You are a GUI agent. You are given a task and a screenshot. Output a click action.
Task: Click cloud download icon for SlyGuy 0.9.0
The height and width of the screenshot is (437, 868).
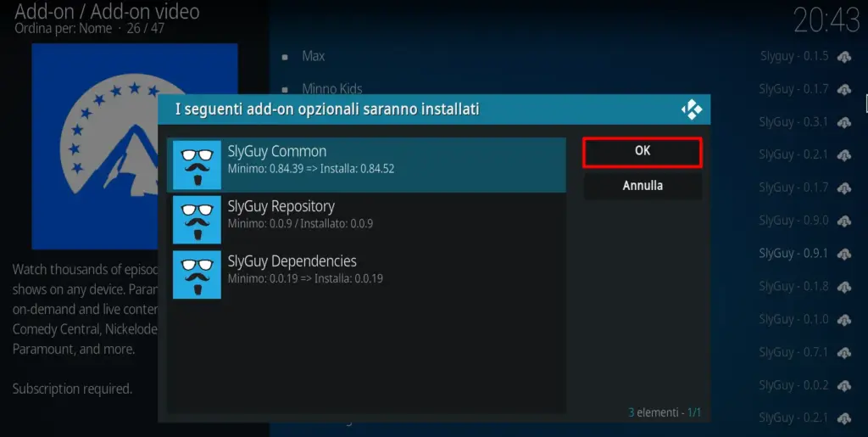point(844,221)
